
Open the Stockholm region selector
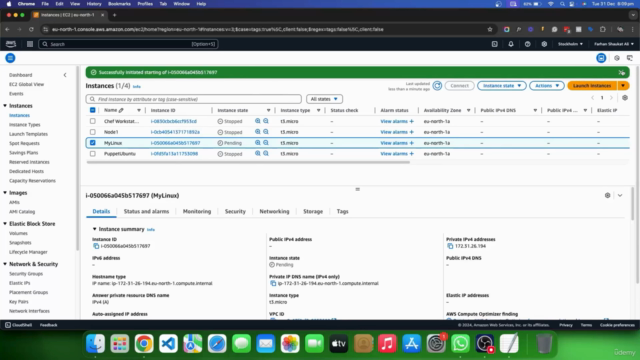(570, 44)
